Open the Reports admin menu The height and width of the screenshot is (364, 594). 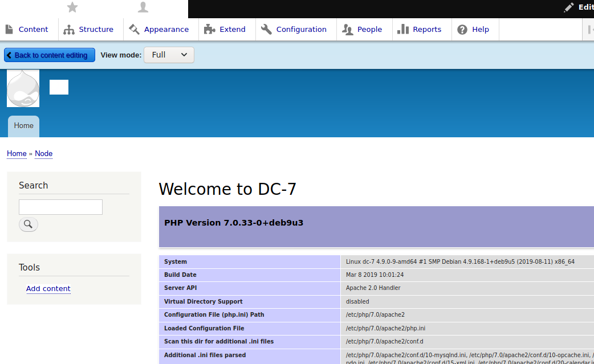427,30
